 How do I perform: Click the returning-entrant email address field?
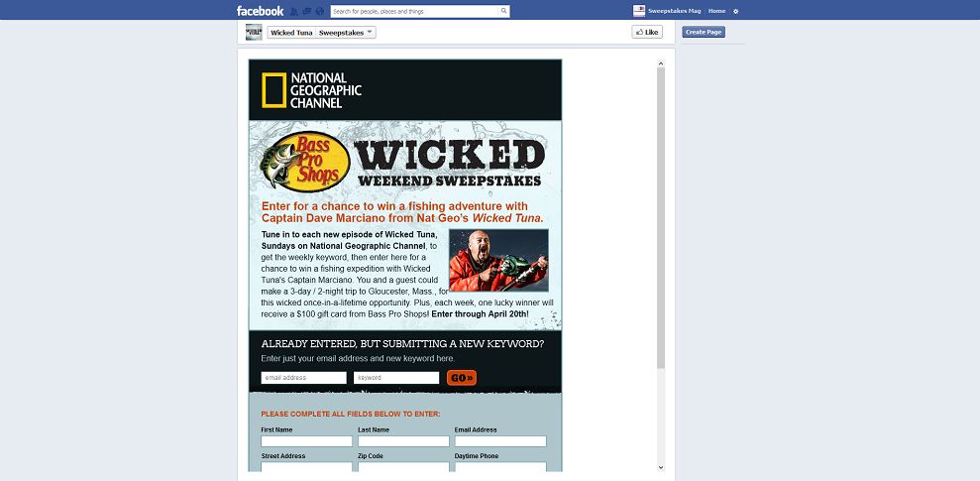(304, 378)
